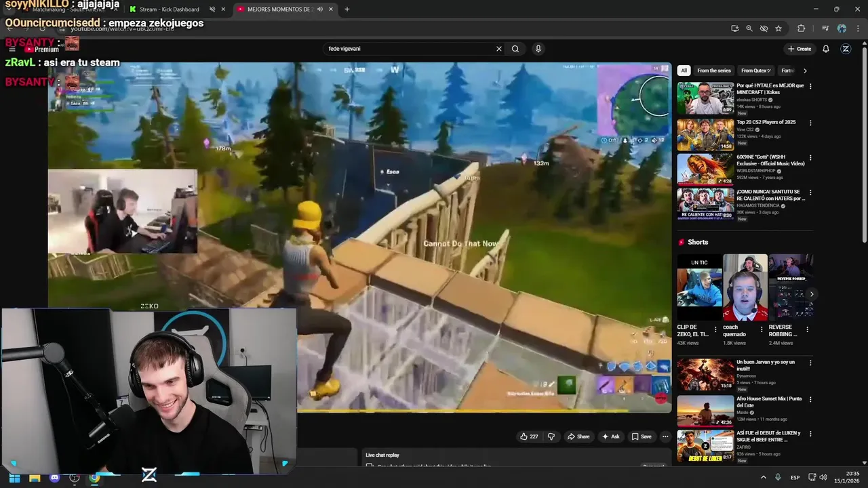Open File Explorer from the taskbar
The image size is (868, 488).
coord(35,478)
